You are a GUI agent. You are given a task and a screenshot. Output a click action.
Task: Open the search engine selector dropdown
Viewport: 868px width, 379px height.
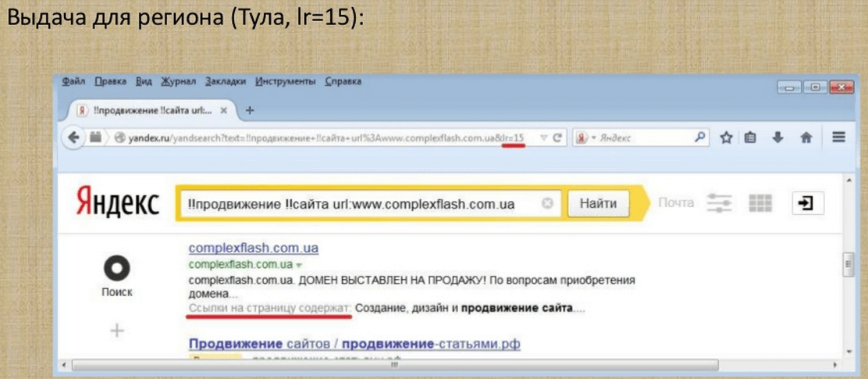(587, 138)
